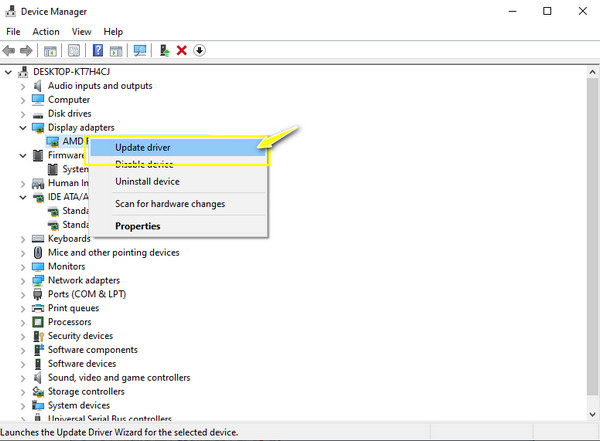Viewport: 600px width, 441px height.
Task: Click the vertical scrollbar thumb
Action: [593, 237]
